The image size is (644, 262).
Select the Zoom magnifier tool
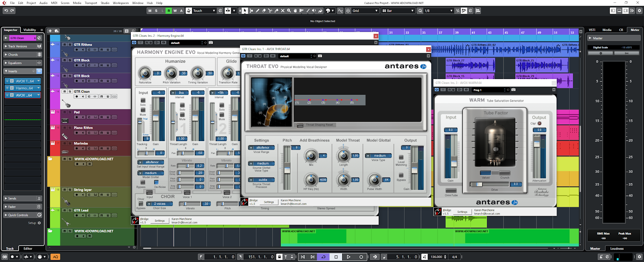[x=289, y=10]
